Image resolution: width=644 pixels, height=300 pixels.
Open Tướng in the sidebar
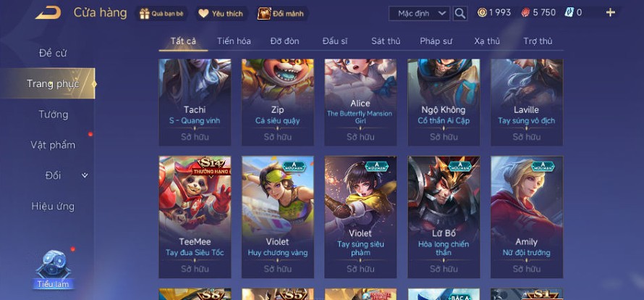(54, 114)
